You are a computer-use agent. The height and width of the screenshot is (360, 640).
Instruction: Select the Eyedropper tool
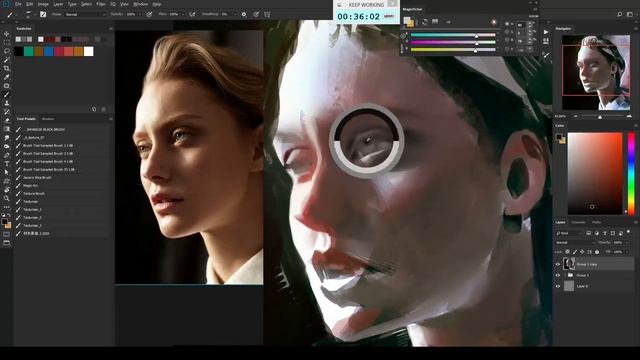[7, 77]
